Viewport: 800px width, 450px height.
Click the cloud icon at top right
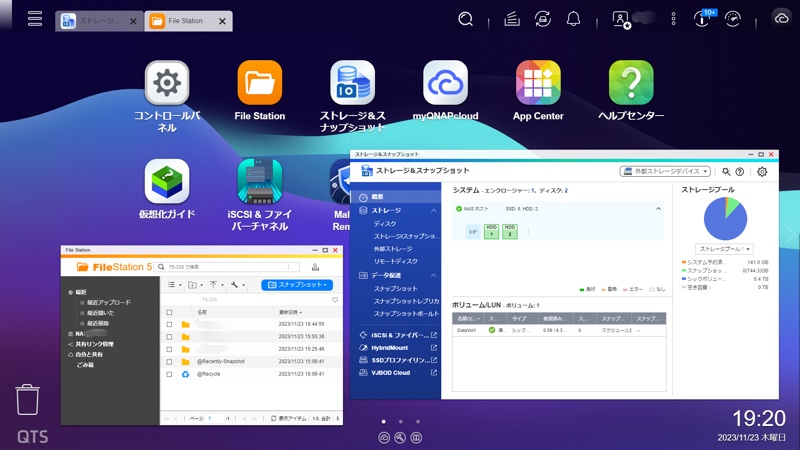[781, 19]
